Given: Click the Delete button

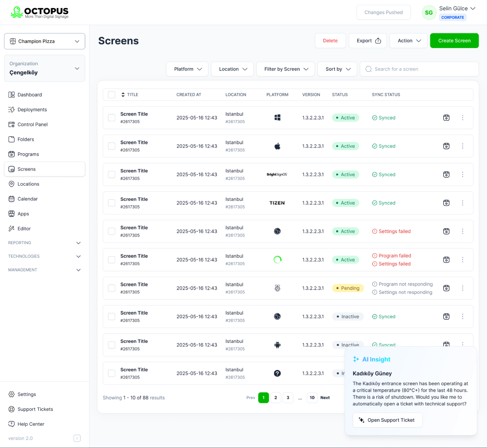Looking at the screenshot, I should click(330, 41).
